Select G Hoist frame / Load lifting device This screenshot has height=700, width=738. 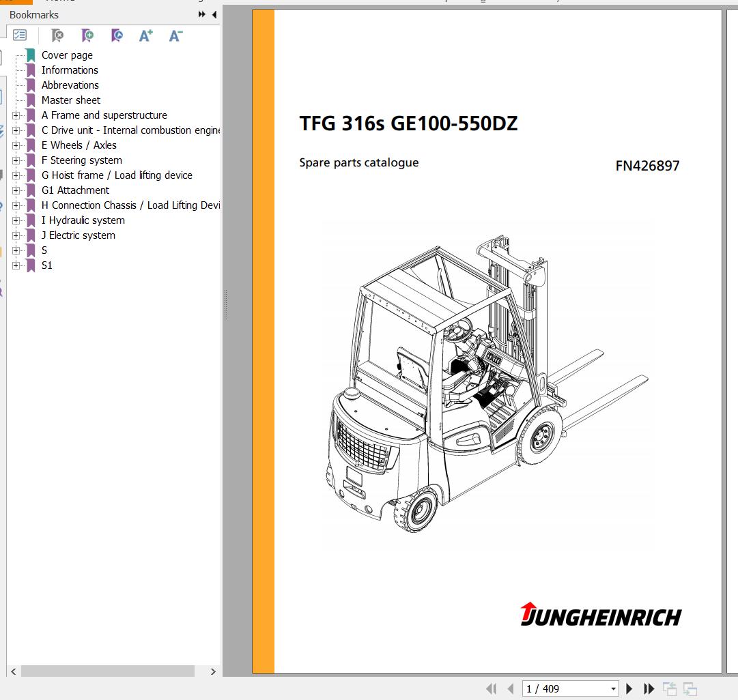pyautogui.click(x=117, y=175)
